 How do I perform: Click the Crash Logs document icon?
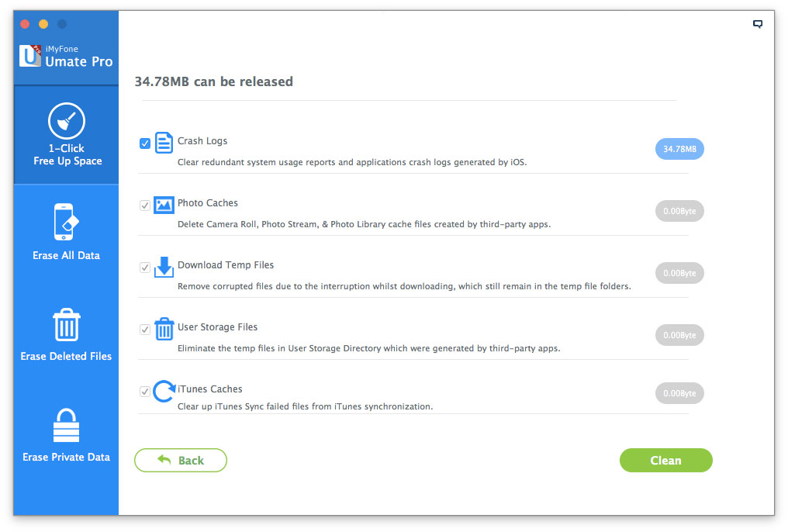164,143
